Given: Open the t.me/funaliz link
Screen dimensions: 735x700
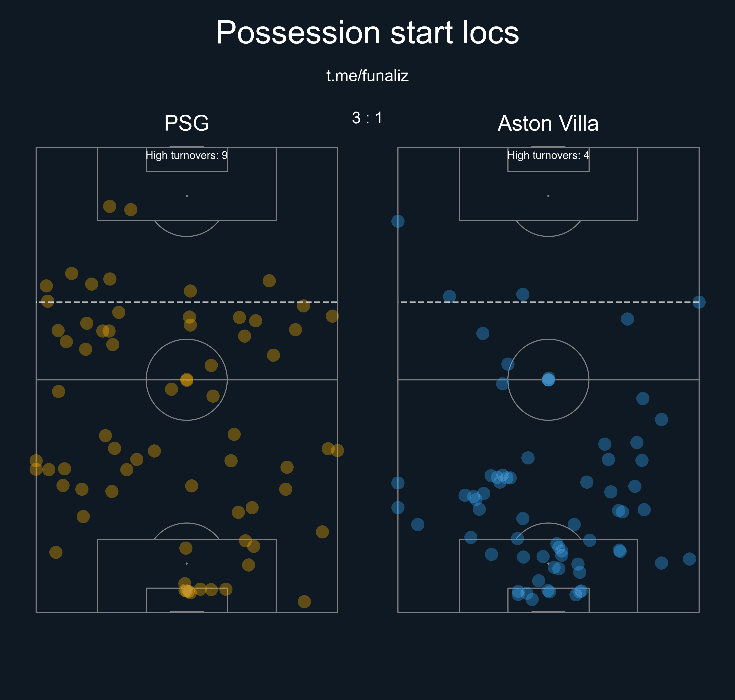Looking at the screenshot, I should point(367,76).
